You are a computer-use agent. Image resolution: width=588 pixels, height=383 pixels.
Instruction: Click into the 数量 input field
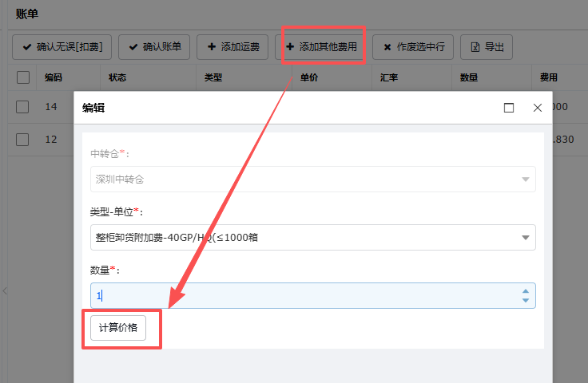[304, 295]
